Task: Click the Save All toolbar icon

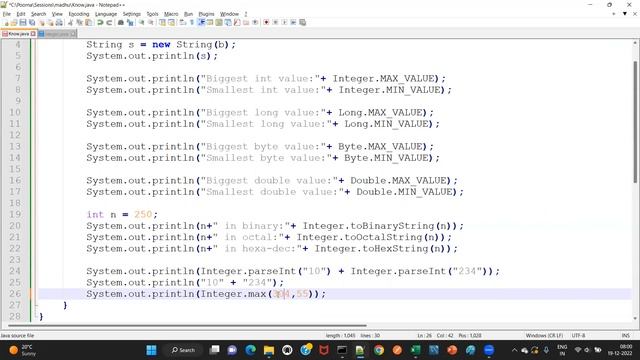Action: pyautogui.click(x=32, y=22)
